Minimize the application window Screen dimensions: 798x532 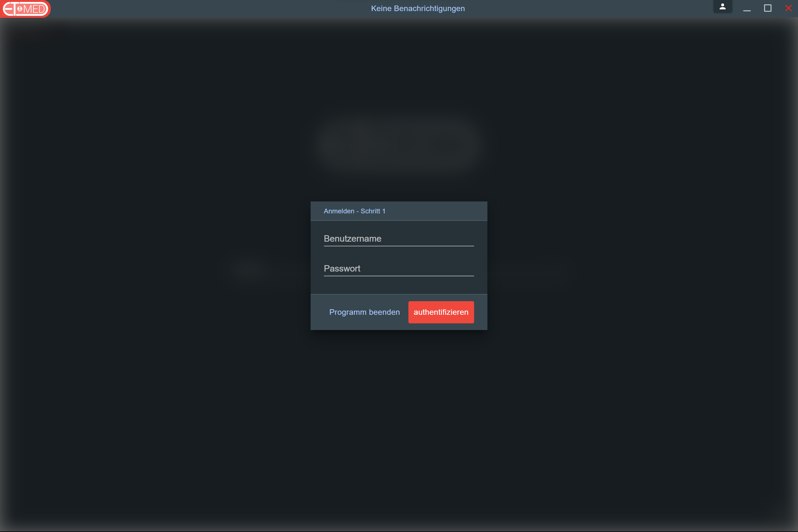[747, 9]
